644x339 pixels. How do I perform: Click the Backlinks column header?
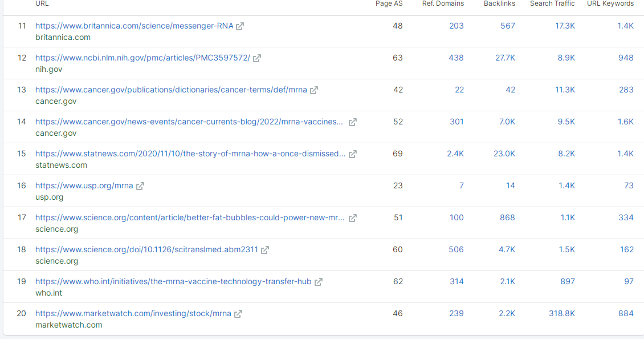(499, 3)
